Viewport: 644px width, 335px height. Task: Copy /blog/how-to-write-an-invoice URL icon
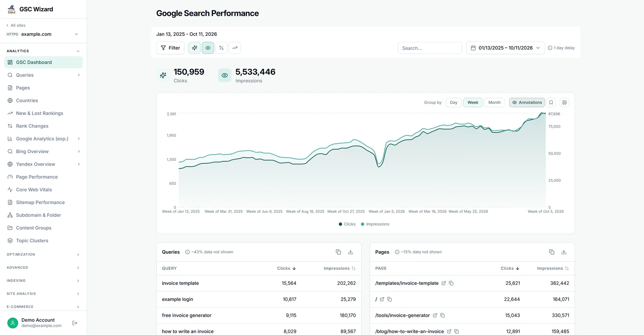456,331
